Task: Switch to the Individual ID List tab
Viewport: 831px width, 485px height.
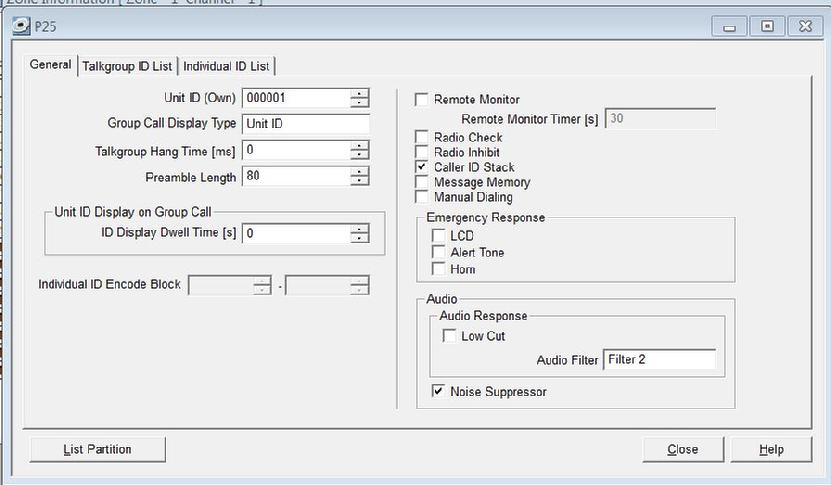Action: tap(226, 66)
